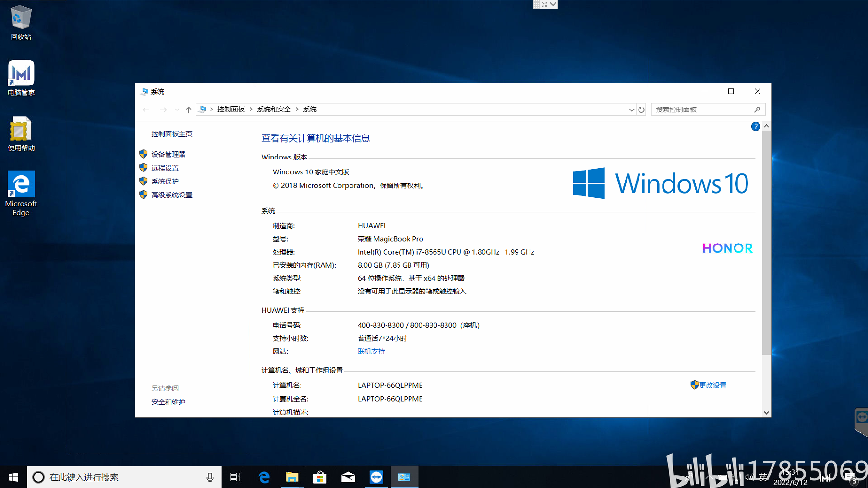Select 控制面板 in the breadcrumb path
Viewport: 868px width, 488px height.
point(231,110)
